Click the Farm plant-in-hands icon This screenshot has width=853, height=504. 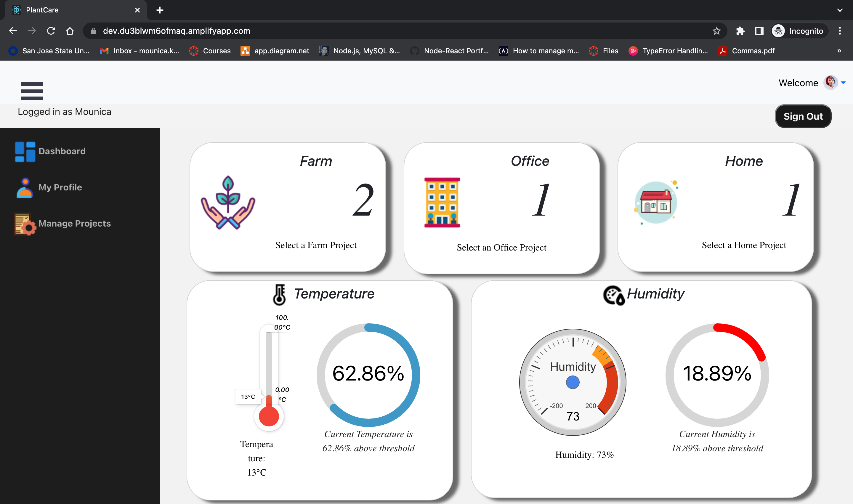(x=227, y=203)
